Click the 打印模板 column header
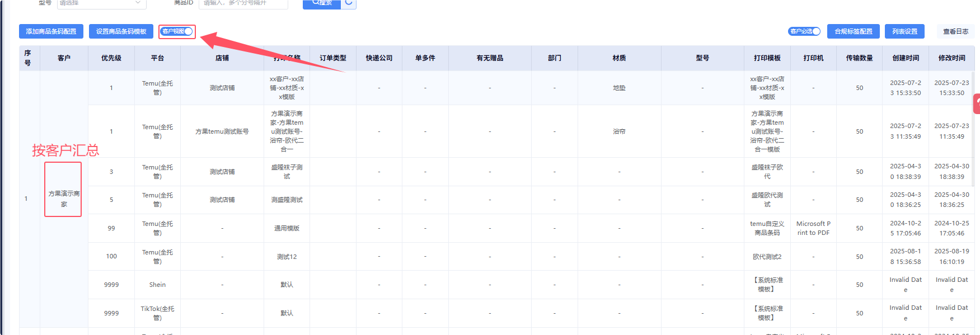Screen dimensions: 980x335 (x=767, y=58)
